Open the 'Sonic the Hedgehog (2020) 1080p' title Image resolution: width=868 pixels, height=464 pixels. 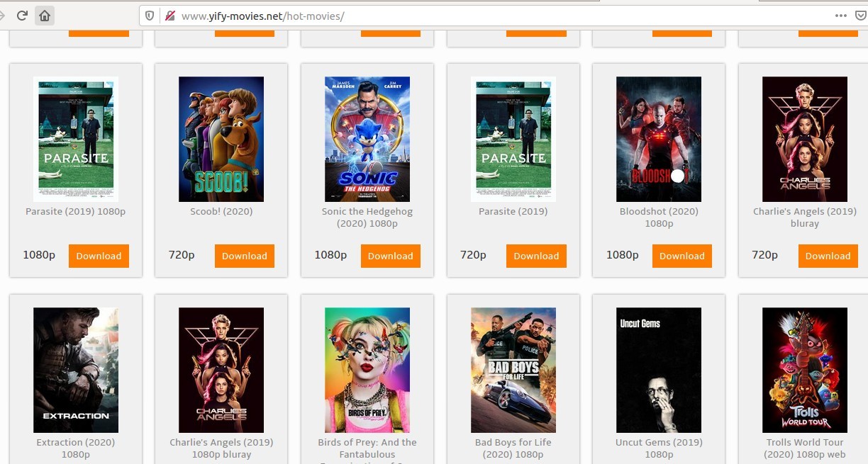[x=367, y=217]
